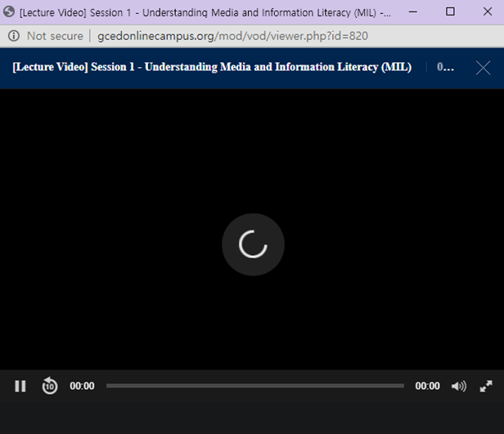The width and height of the screenshot is (504, 434).
Task: Click the site information icon next to Not secure
Action: (x=13, y=36)
